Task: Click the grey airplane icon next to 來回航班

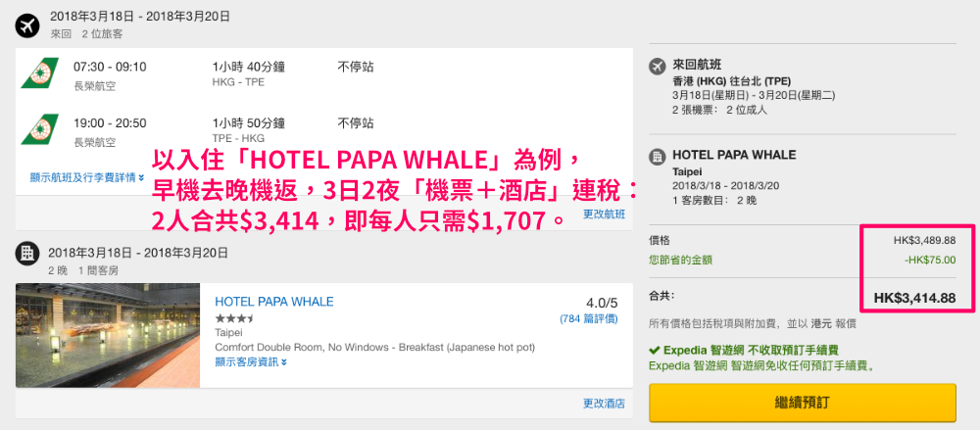Action: [x=658, y=65]
